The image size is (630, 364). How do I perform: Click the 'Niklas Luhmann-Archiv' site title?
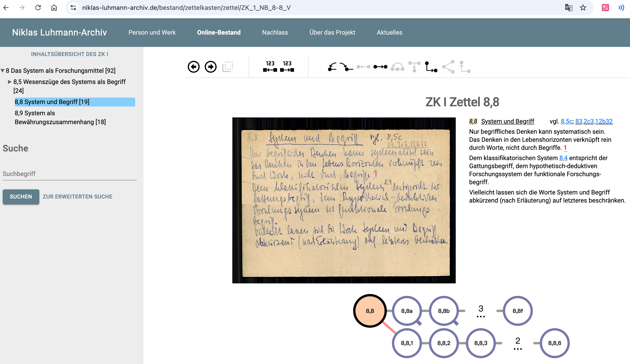pos(59,32)
